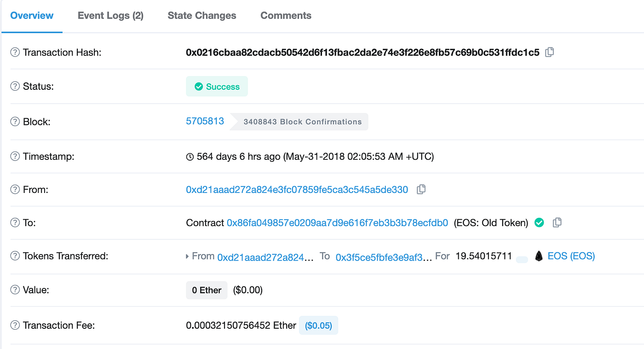Click the Success status badge
This screenshot has width=644, height=349.
217,87
